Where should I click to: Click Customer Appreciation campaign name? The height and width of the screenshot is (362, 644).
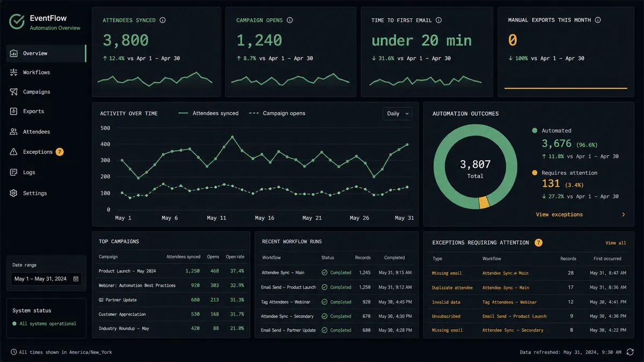pyautogui.click(x=122, y=314)
